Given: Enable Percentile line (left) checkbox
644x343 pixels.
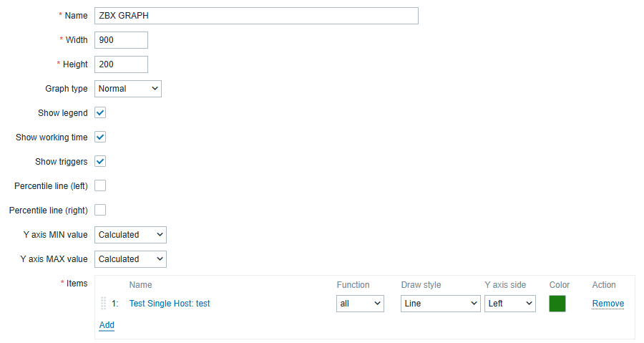Looking at the screenshot, I should pyautogui.click(x=100, y=185).
